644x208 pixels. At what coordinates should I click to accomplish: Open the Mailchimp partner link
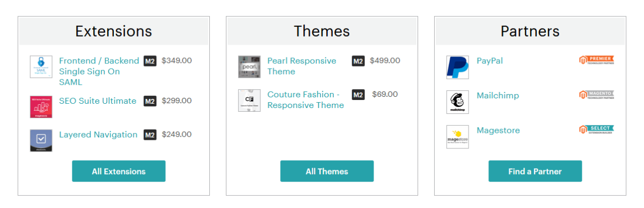[498, 96]
